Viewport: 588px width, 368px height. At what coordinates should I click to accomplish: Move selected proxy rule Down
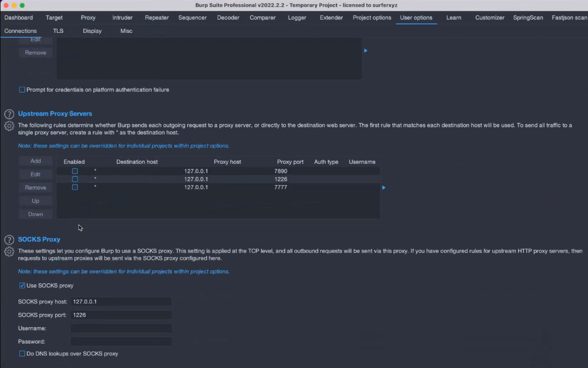pos(36,214)
